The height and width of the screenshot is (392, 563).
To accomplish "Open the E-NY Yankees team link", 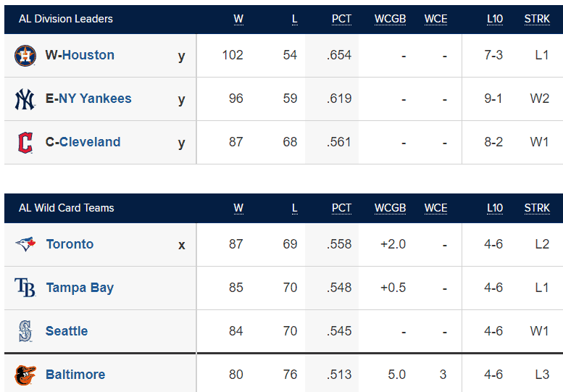I will 88,99.
